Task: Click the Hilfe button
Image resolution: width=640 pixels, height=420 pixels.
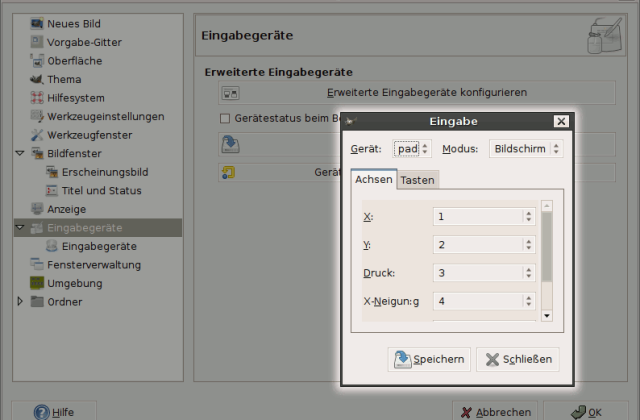Action: click(x=54, y=412)
